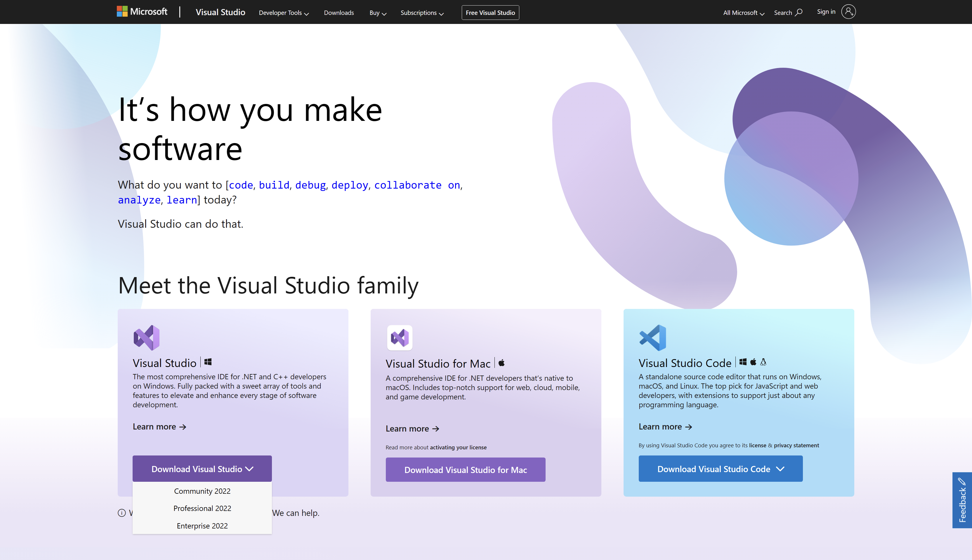
Task: Click the Apple icon beside Visual Studio for Mac
Action: (501, 362)
